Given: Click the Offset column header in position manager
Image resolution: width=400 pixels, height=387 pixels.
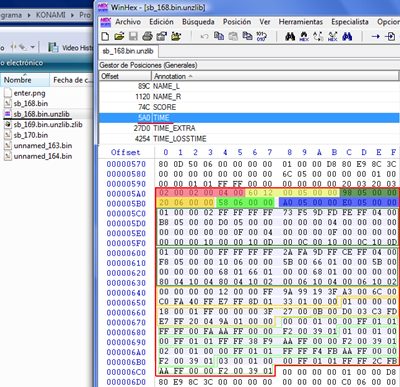Looking at the screenshot, I should 125,76.
